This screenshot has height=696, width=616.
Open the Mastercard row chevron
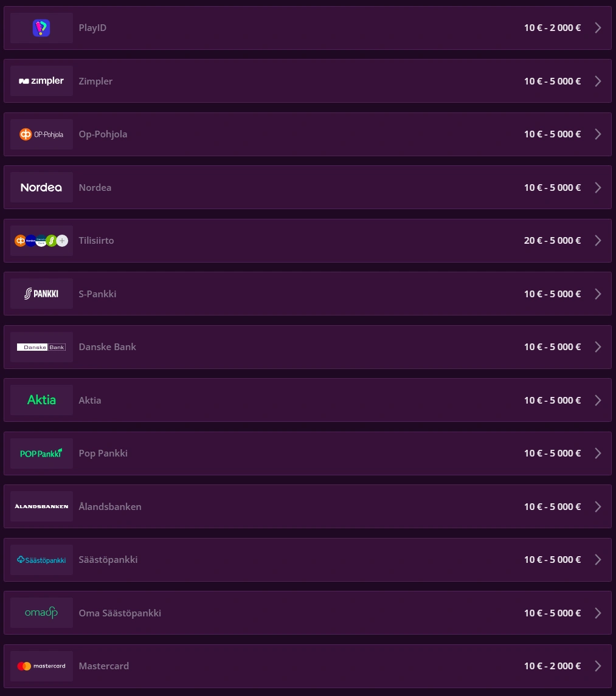coord(598,666)
